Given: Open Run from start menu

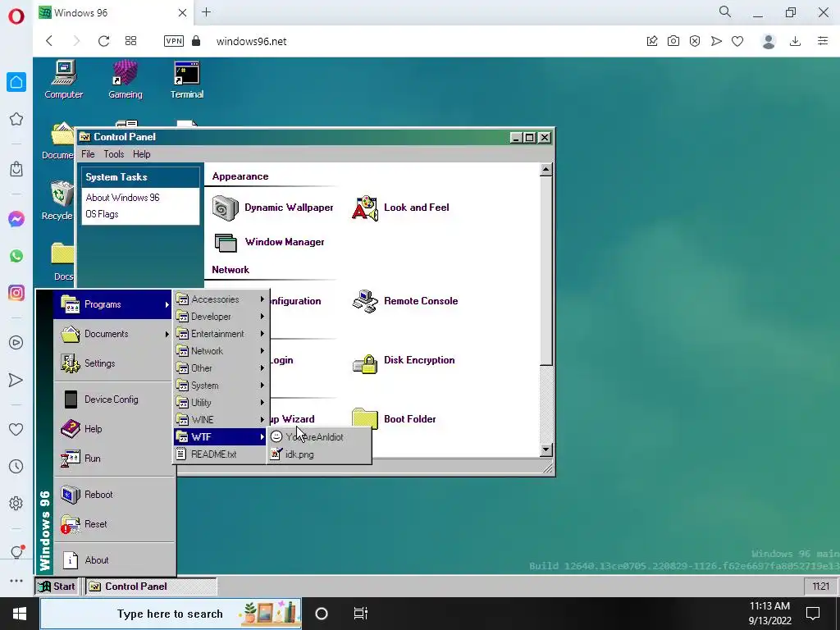Looking at the screenshot, I should [x=113, y=458].
